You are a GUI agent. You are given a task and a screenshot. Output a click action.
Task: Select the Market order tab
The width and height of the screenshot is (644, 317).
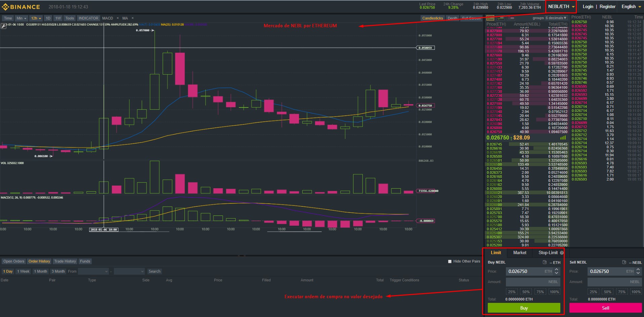click(520, 253)
